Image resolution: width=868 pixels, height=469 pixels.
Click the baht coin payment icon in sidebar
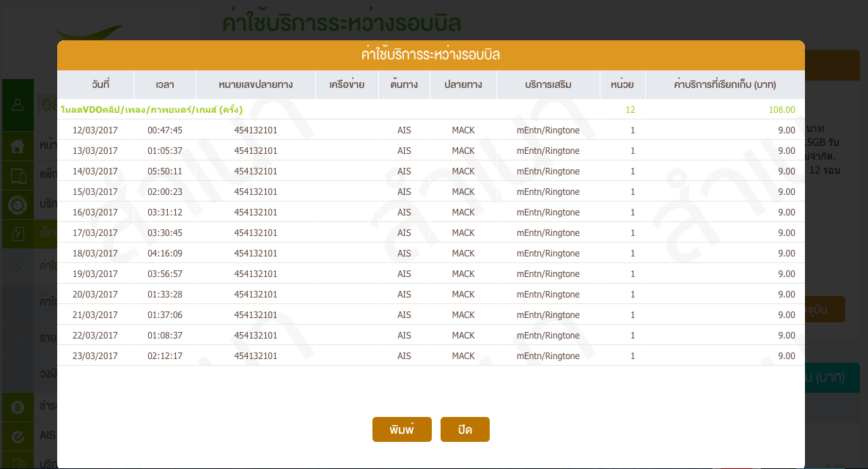(x=18, y=407)
